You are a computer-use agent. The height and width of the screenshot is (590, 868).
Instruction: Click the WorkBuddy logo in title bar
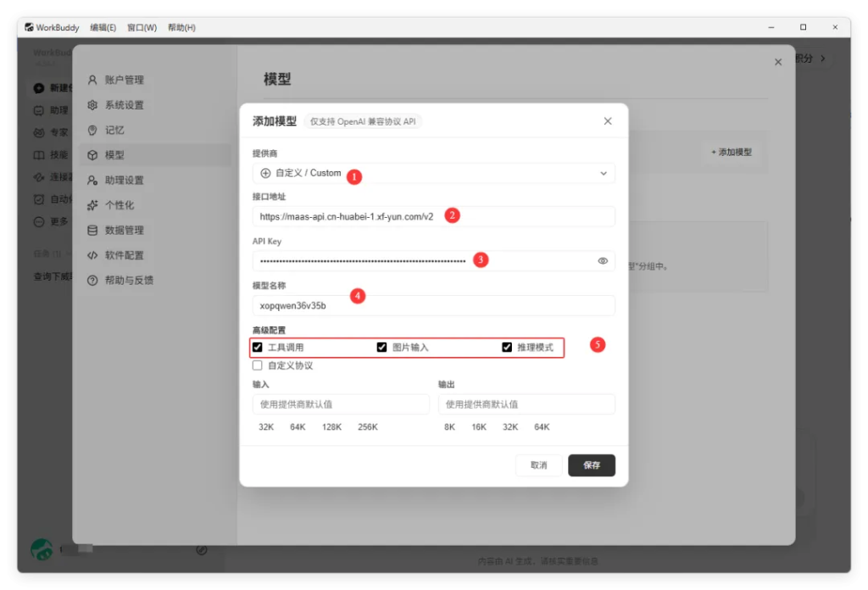29,27
